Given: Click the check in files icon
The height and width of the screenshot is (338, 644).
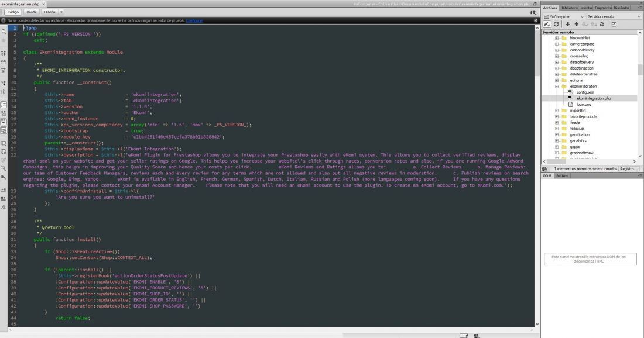Looking at the screenshot, I should [594, 25].
